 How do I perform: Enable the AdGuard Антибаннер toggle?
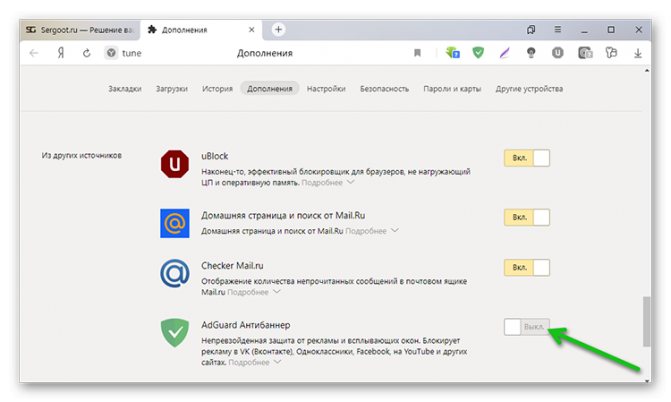pos(527,327)
